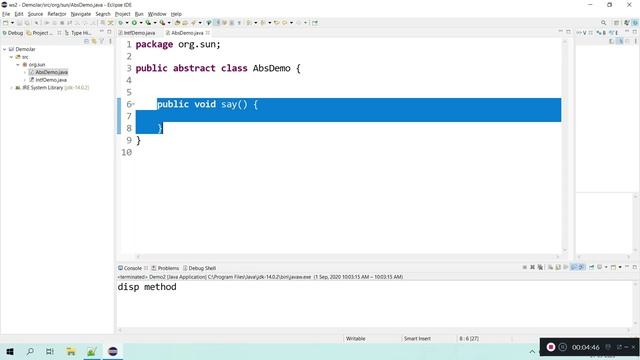Image resolution: width=640 pixels, height=360 pixels.
Task: Toggle Show Whitespace Characters toolbar button
Action: (x=239, y=23)
